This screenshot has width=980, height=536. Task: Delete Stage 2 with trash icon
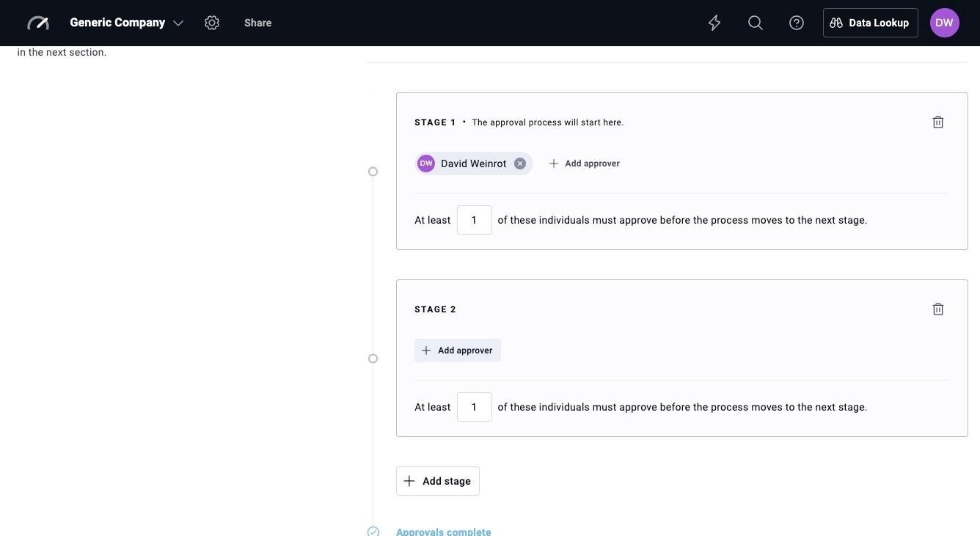click(x=938, y=309)
